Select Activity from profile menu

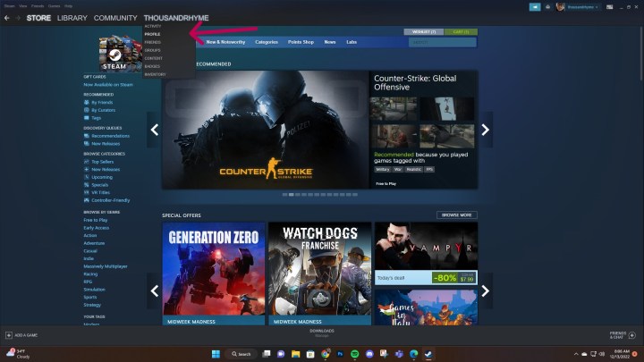point(153,26)
